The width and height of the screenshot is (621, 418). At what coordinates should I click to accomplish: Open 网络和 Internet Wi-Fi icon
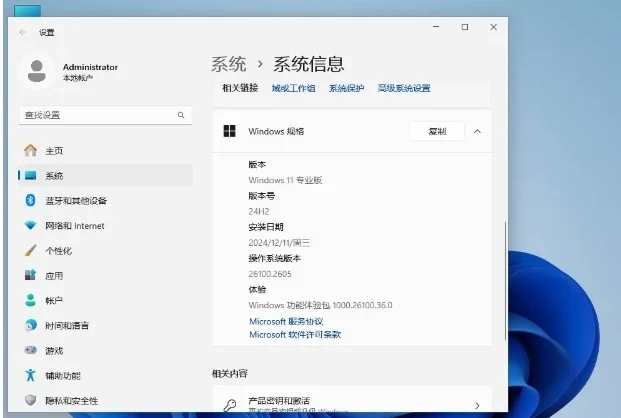tap(30, 225)
